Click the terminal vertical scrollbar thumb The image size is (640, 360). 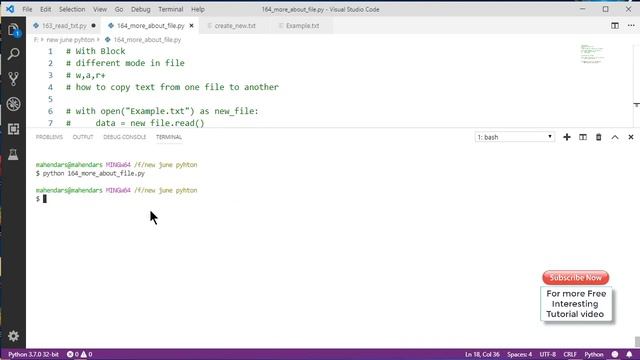[637, 341]
